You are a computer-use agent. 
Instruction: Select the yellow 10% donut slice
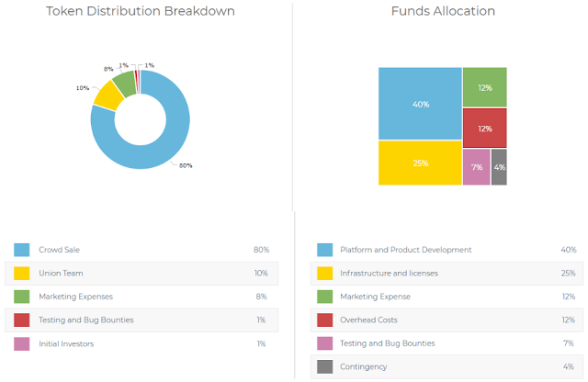pyautogui.click(x=108, y=96)
